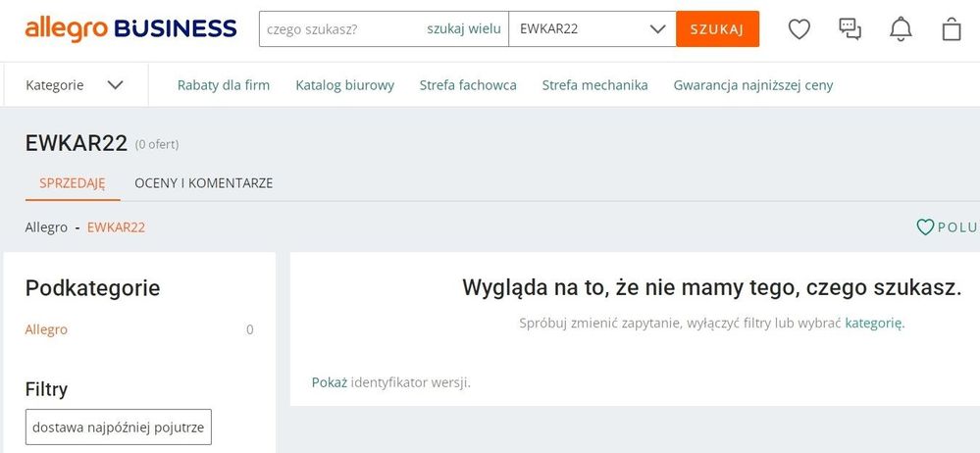Image resolution: width=980 pixels, height=453 pixels.
Task: Open 'Strefa fachowca' link
Action: 468,85
